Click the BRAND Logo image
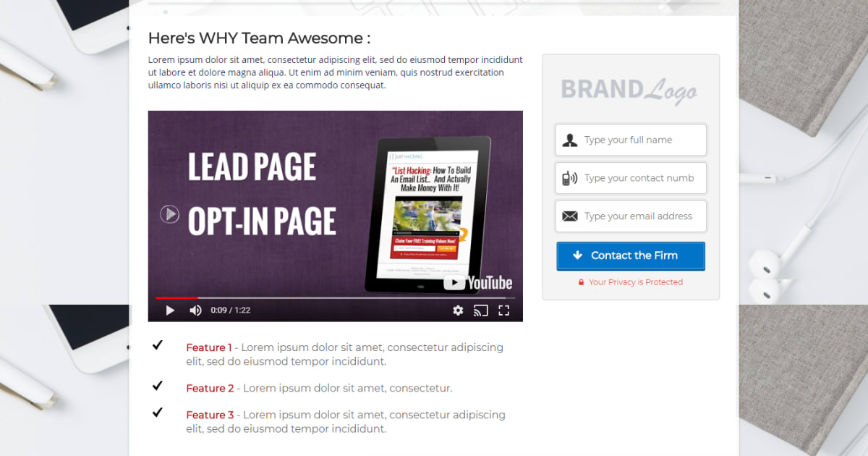This screenshot has height=456, width=868. (x=629, y=90)
